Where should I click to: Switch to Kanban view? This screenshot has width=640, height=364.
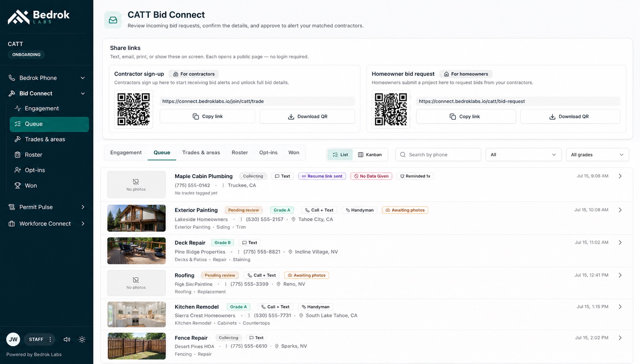pyautogui.click(x=370, y=155)
